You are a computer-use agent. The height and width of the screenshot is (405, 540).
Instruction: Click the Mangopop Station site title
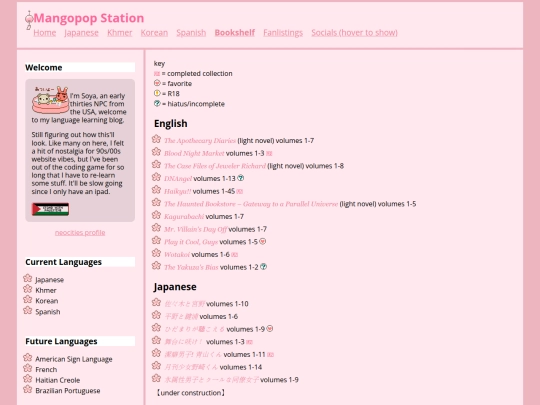(x=89, y=18)
